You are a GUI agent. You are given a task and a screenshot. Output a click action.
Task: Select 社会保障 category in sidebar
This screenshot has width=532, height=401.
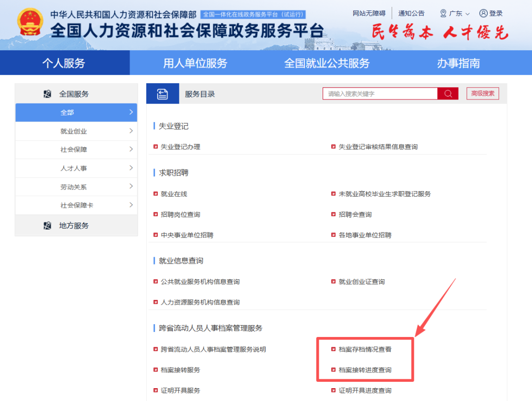click(76, 150)
